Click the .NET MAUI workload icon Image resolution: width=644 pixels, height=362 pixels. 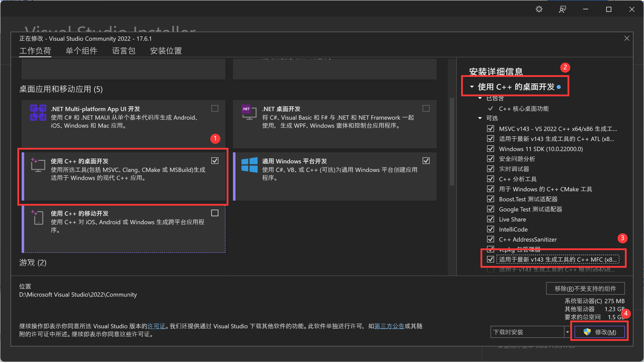[x=38, y=113]
